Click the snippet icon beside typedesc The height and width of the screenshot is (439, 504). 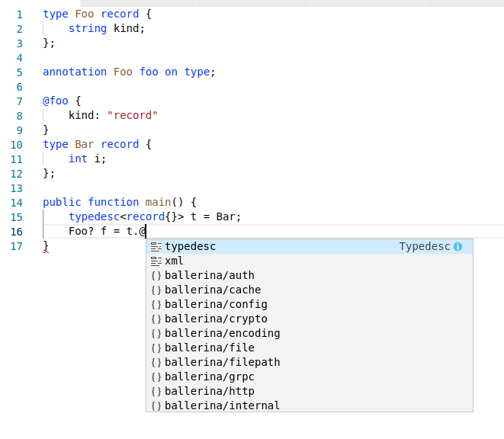point(156,247)
